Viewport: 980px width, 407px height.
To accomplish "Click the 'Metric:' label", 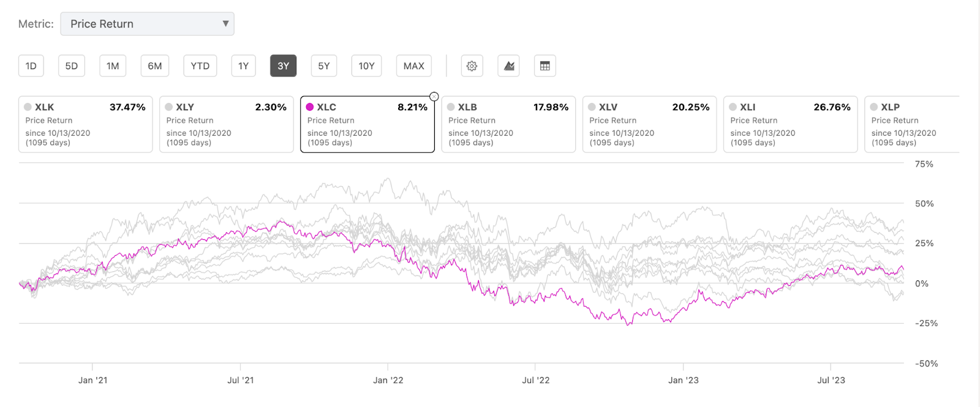I will coord(36,24).
